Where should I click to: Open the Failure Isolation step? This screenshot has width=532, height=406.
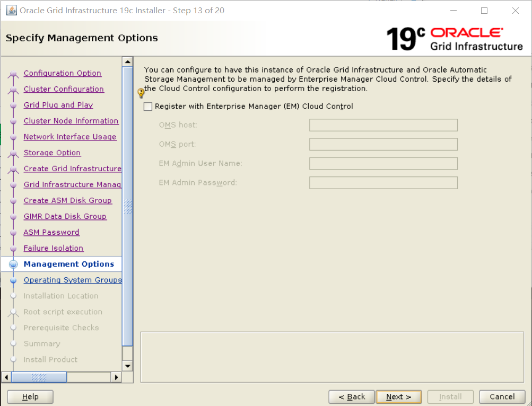point(53,249)
